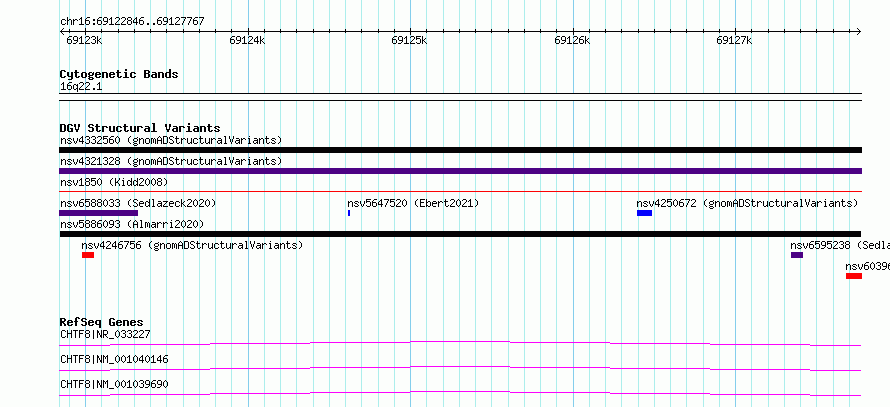The image size is (890, 407).
Task: Click the 69126k ruler tick label
Action: pyautogui.click(x=572, y=40)
